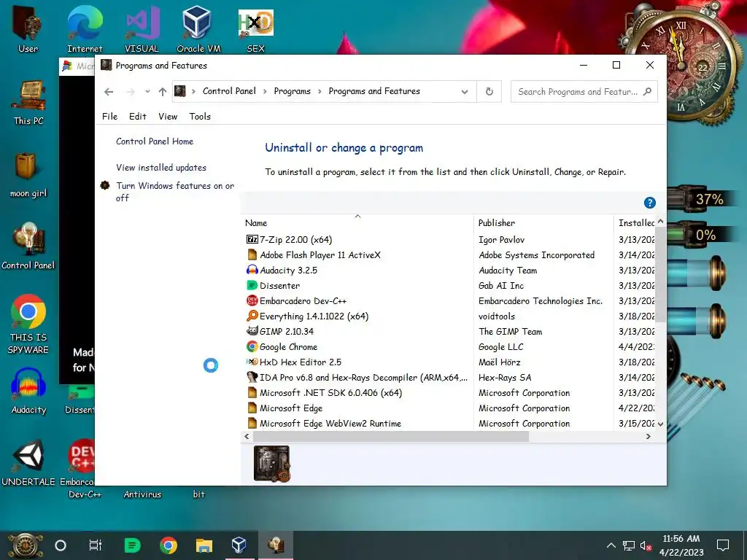
Task: Click the muted volume tray icon
Action: (x=646, y=545)
